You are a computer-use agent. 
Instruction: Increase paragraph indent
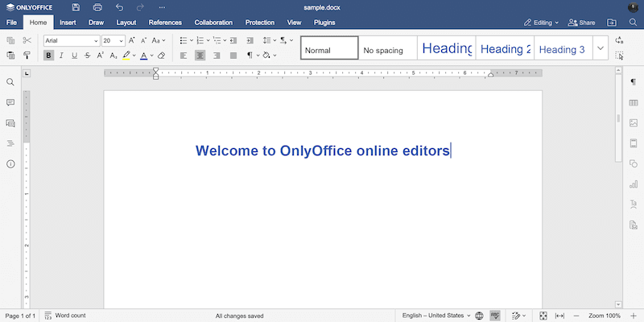click(250, 40)
